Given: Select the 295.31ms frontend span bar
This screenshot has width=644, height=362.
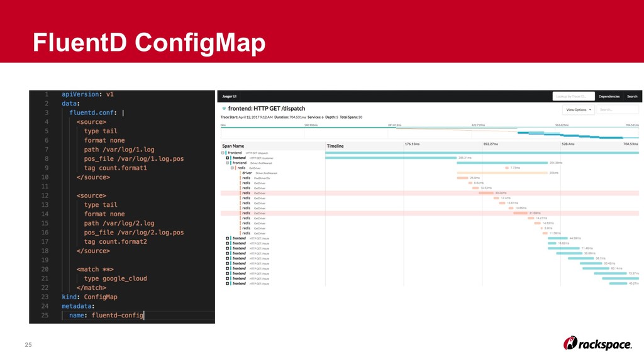Looking at the screenshot, I should pyautogui.click(x=391, y=158).
